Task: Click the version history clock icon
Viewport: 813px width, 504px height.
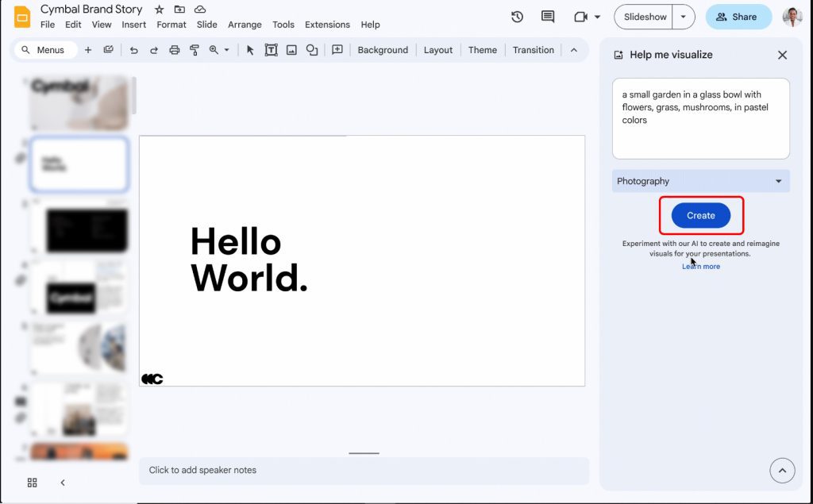Action: tap(517, 17)
